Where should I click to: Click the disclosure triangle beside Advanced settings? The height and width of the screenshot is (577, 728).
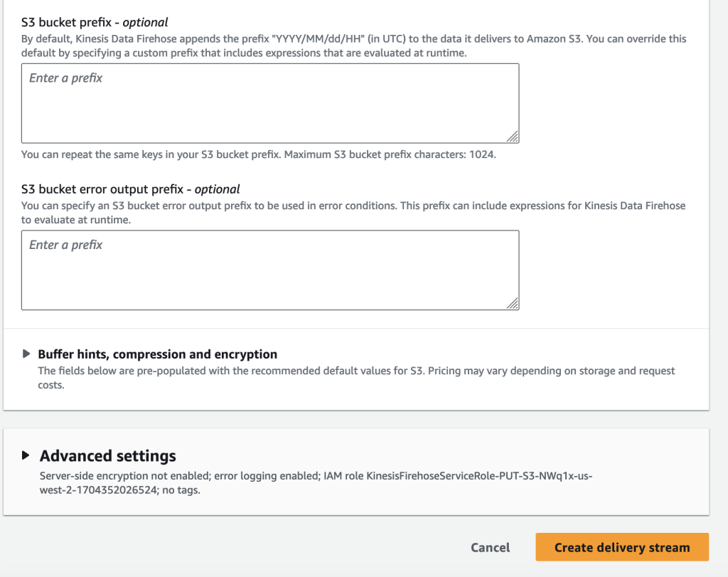click(x=27, y=455)
